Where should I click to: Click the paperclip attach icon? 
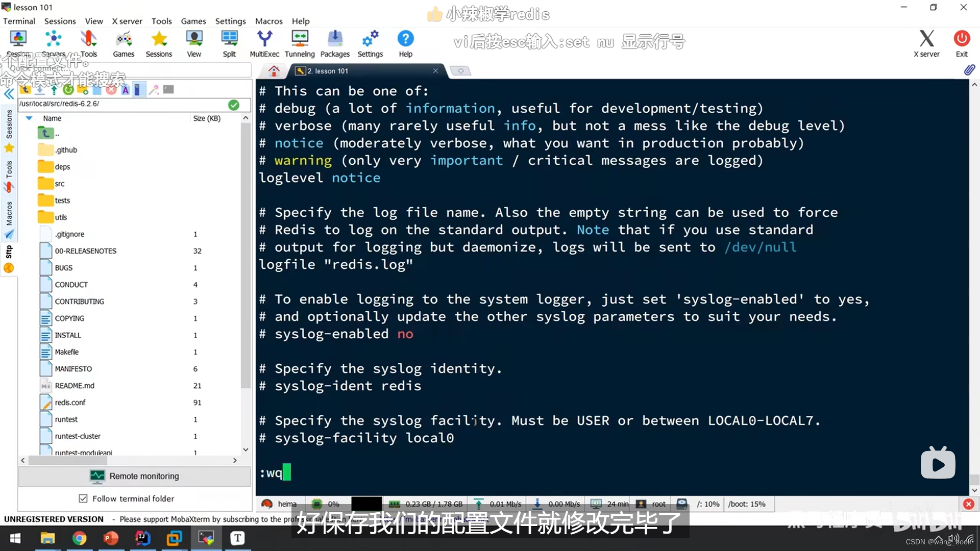click(969, 70)
